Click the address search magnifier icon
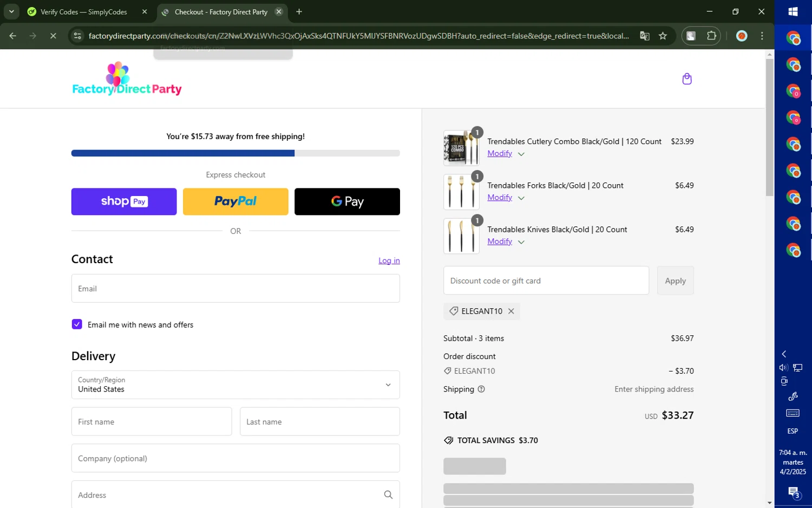Screen dimensions: 812x508 click(388, 495)
